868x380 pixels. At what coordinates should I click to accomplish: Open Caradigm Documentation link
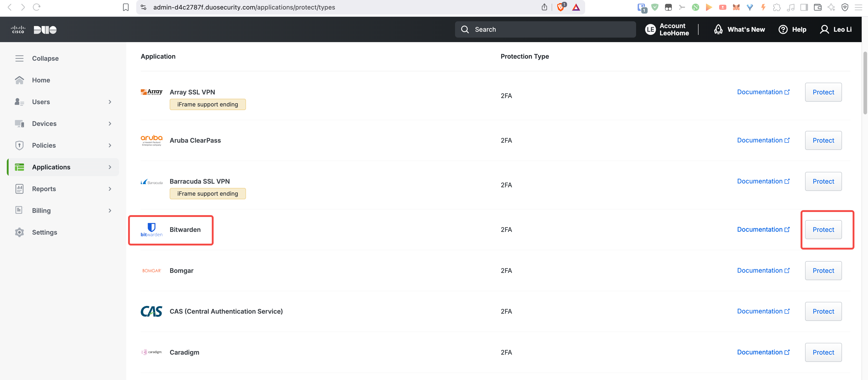click(763, 352)
